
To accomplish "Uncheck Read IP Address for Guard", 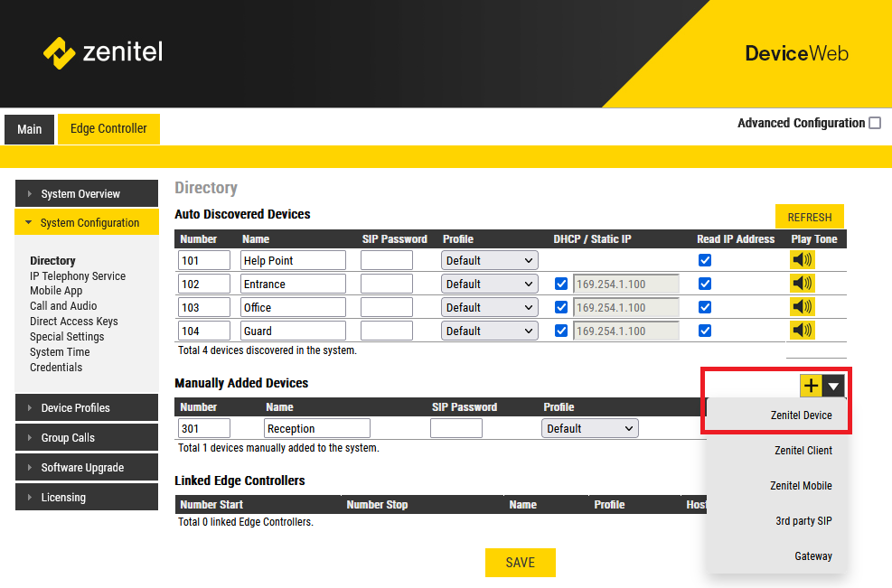I will coord(705,331).
